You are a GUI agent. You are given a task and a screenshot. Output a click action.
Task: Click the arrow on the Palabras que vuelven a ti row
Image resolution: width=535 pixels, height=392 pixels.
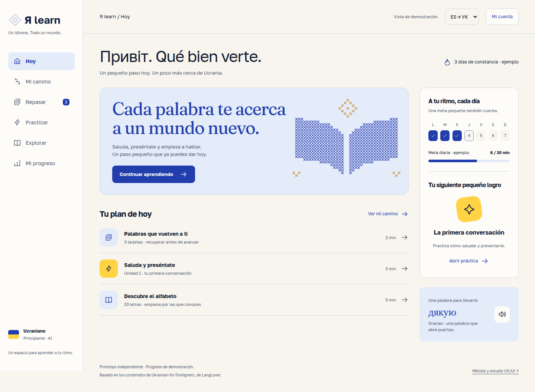pos(405,238)
